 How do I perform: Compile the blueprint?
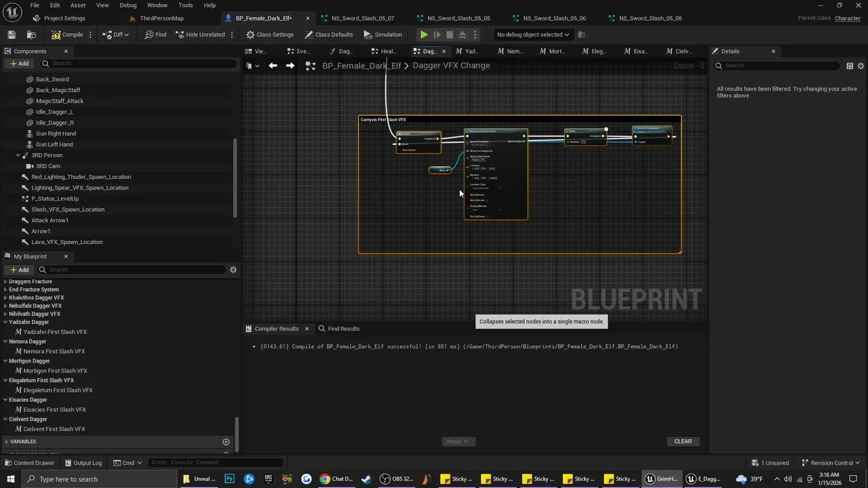pyautogui.click(x=67, y=35)
